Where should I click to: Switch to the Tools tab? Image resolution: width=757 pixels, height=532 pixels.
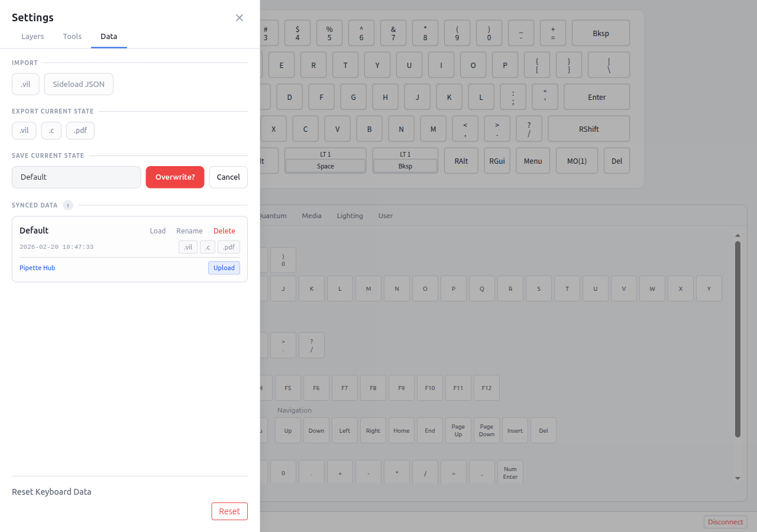point(72,36)
